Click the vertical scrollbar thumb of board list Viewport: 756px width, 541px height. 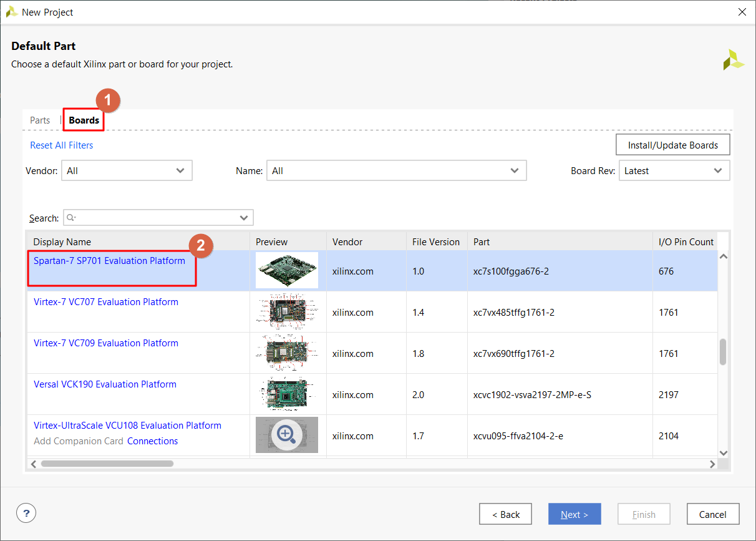(x=723, y=352)
